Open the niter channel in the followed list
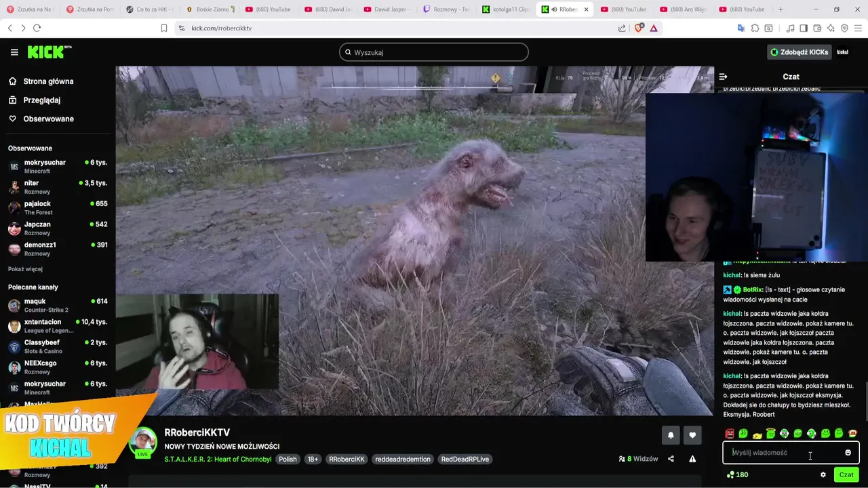 [x=58, y=187]
